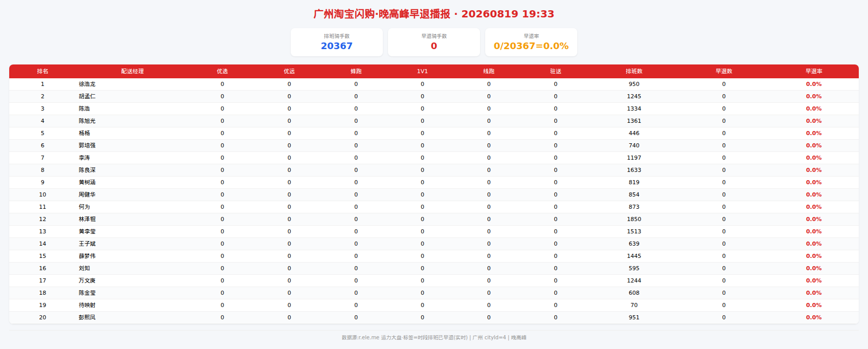Click the 1V1 column header
This screenshot has height=349, width=868.
coord(422,71)
